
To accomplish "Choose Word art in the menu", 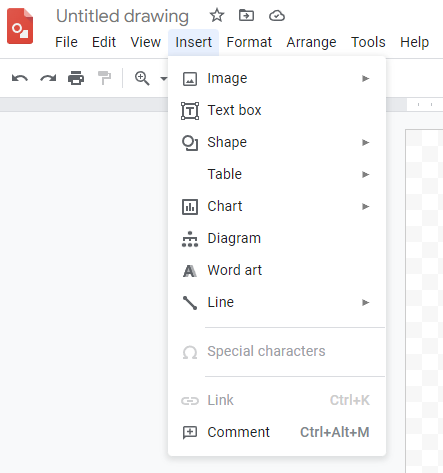I will pos(277,270).
